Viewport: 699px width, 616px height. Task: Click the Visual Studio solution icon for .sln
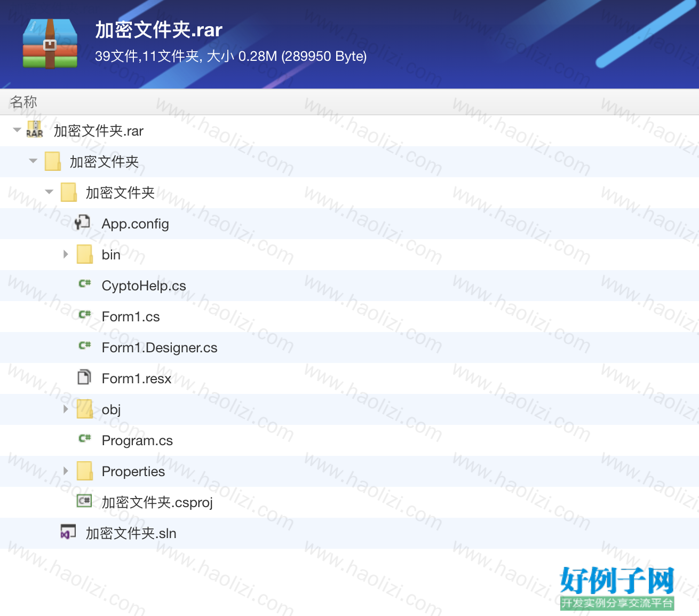[68, 532]
